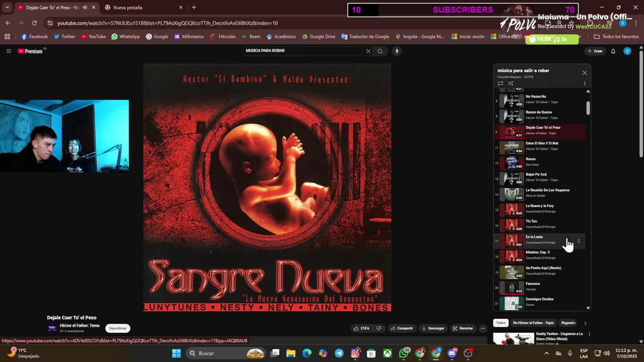Open Facebook bookmark
This screenshot has width=644, height=362.
34,37
